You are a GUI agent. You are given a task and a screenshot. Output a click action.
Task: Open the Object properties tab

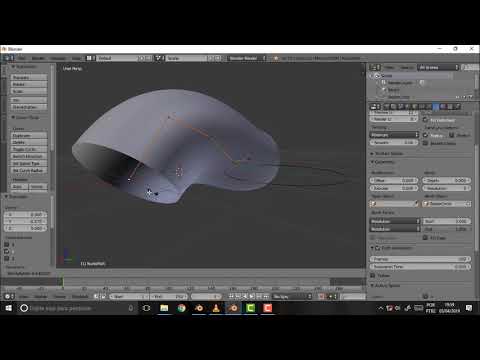[415, 107]
